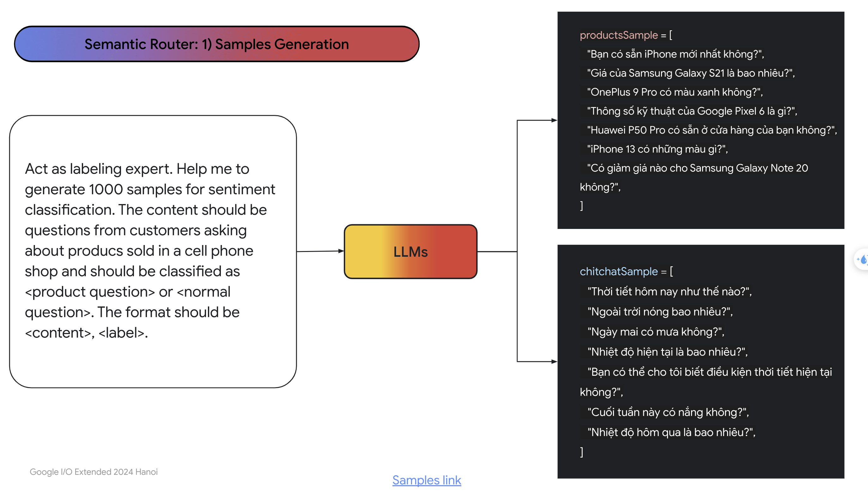This screenshot has height=491, width=868.
Task: Click the Google I/O Extended 2024 Hanoi footer
Action: [94, 472]
